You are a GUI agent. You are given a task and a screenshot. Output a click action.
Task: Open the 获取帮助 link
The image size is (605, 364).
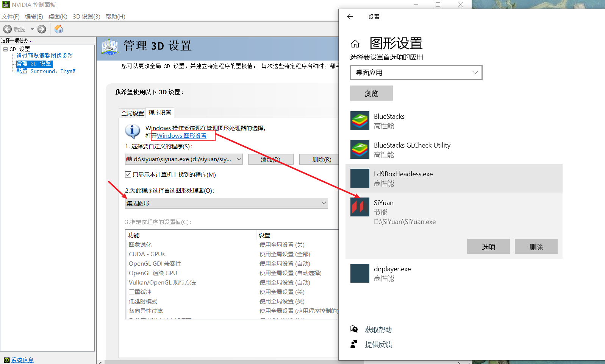click(378, 330)
